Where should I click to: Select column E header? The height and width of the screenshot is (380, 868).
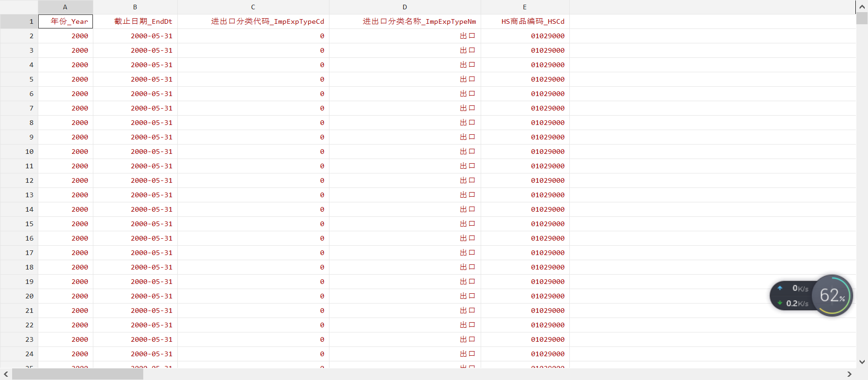click(525, 7)
